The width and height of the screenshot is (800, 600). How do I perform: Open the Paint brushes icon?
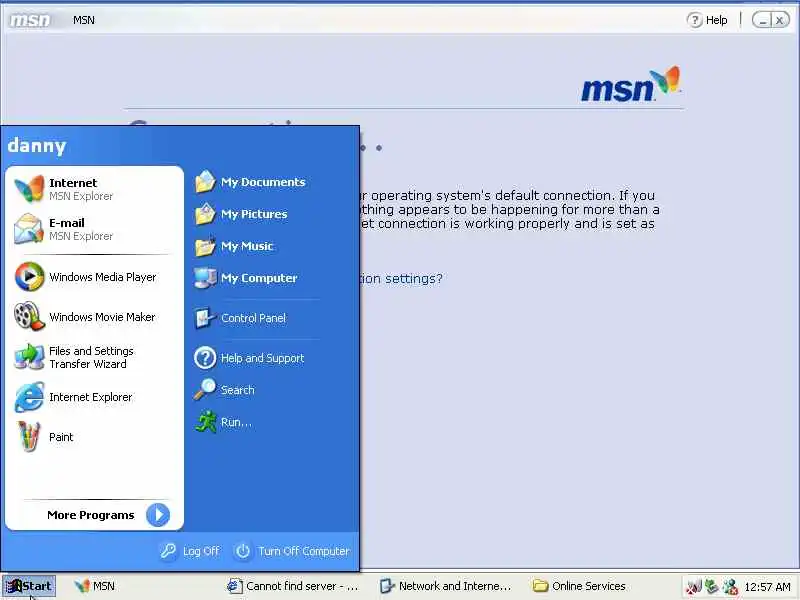tap(29, 436)
